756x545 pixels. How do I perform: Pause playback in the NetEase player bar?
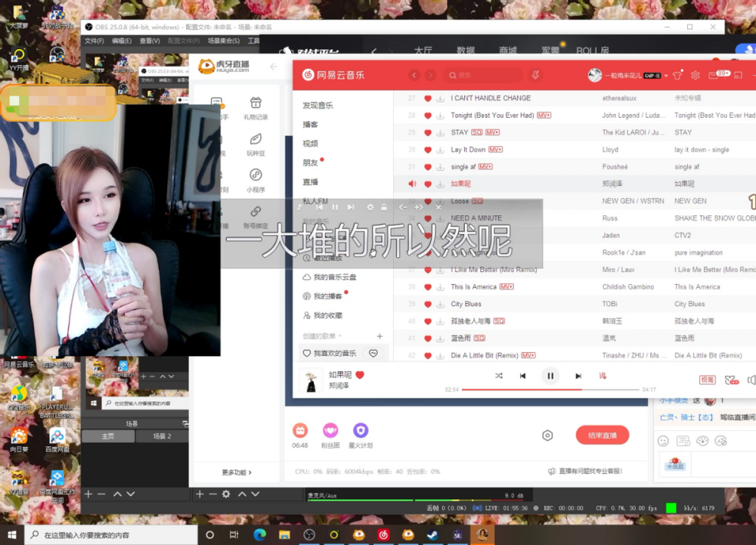click(550, 376)
